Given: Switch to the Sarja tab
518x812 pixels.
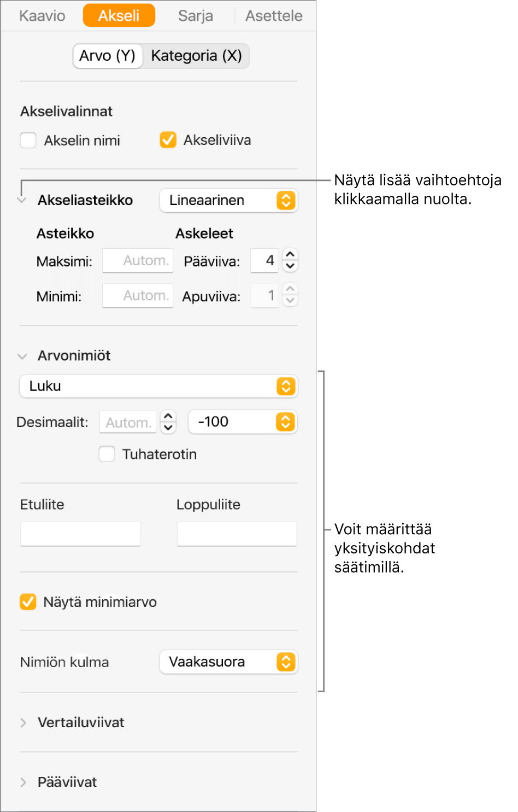Looking at the screenshot, I should click(196, 16).
